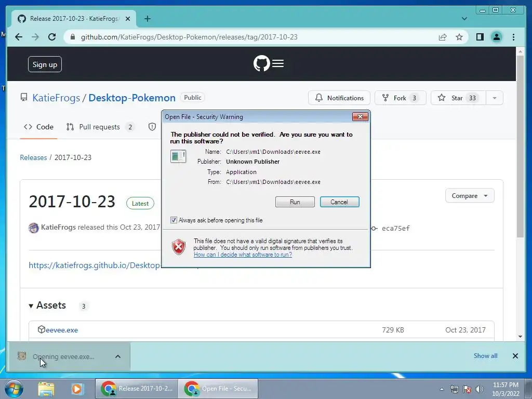This screenshot has width=532, height=399.
Task: Cancel the Open File security warning
Action: (x=339, y=202)
